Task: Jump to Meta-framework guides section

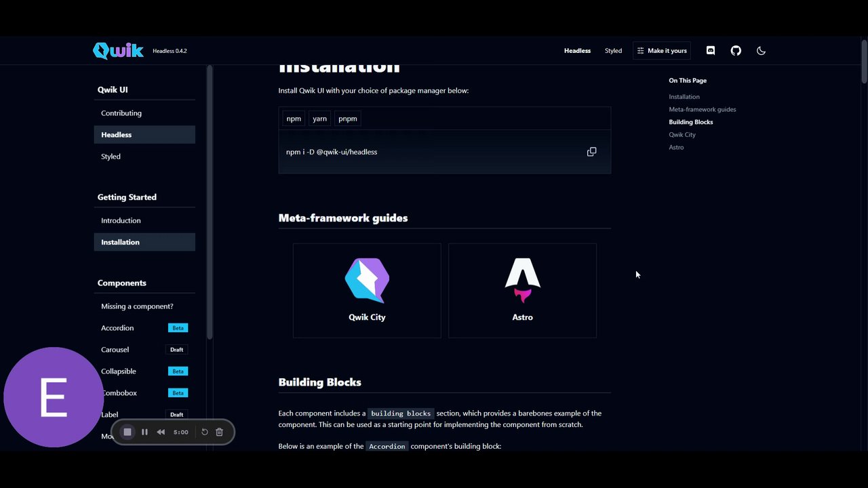Action: coord(702,109)
